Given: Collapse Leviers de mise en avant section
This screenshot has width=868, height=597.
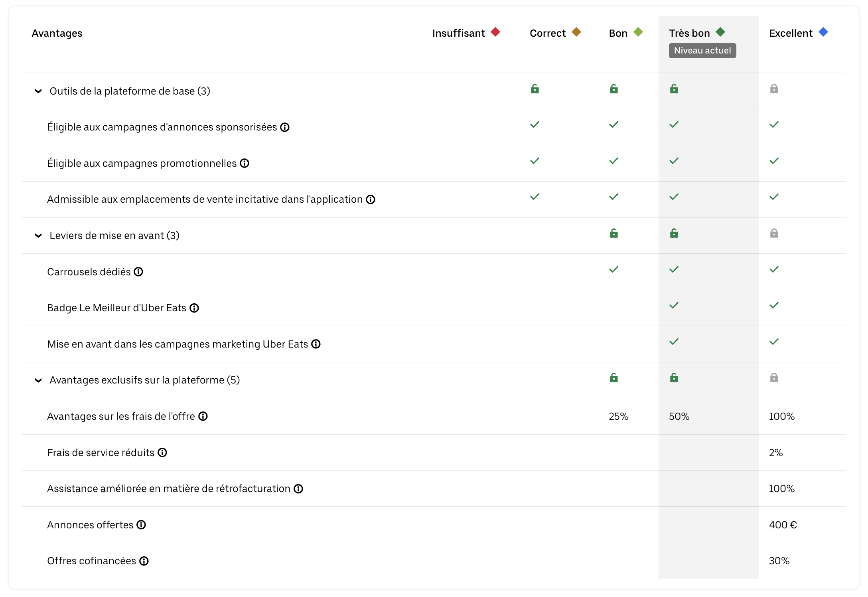Looking at the screenshot, I should [38, 235].
